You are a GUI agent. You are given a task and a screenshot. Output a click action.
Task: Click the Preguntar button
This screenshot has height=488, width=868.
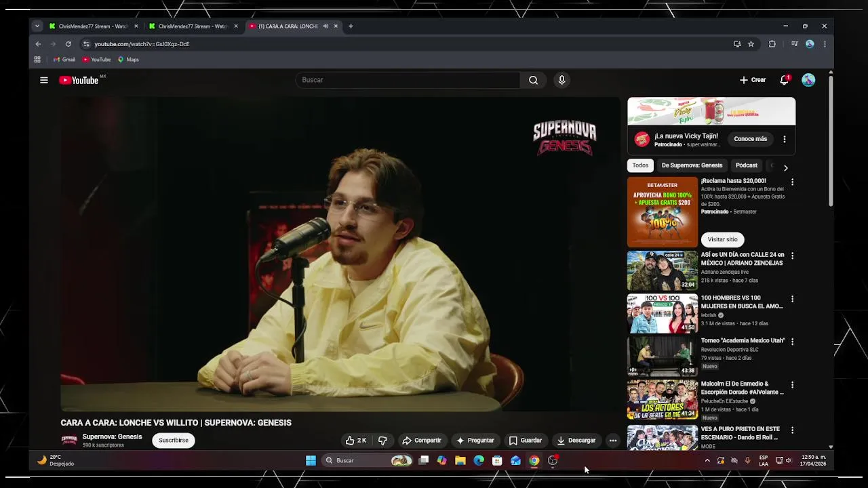pos(475,441)
